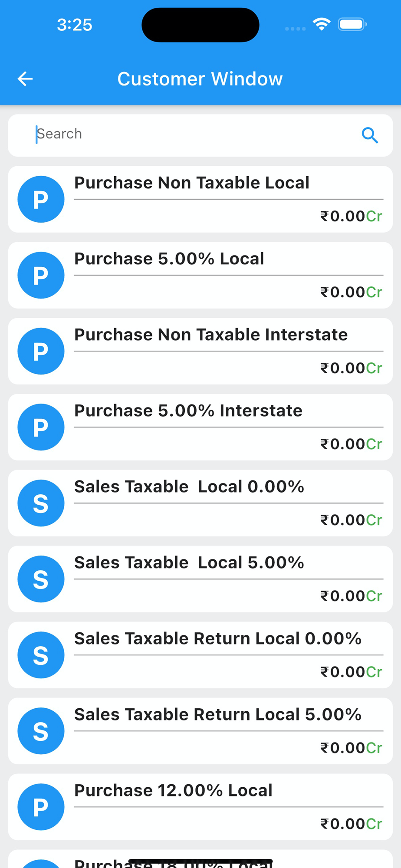The width and height of the screenshot is (401, 868).
Task: Tap the S avatar for Sales Taxable Local 5.00%
Action: tap(41, 579)
